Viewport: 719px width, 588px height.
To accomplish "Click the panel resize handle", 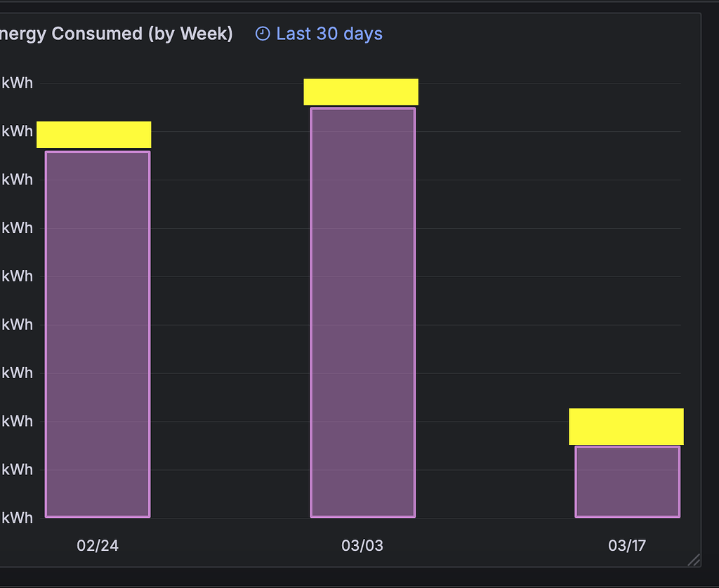I will click(x=695, y=559).
